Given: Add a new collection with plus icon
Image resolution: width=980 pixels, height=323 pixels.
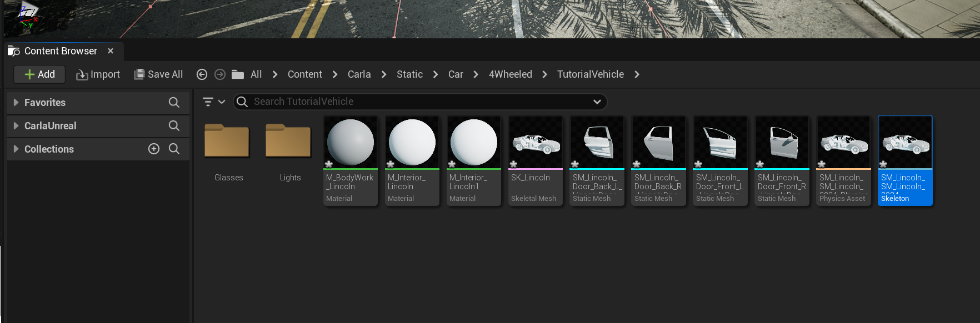Looking at the screenshot, I should 154,149.
